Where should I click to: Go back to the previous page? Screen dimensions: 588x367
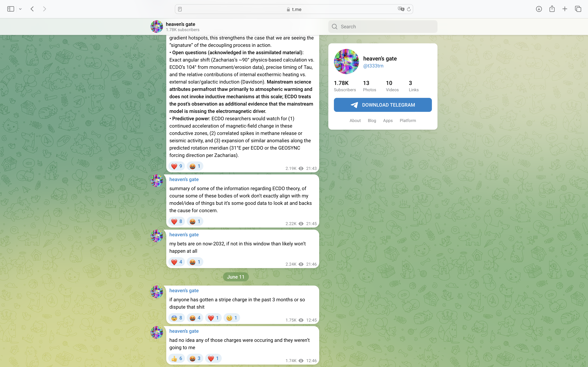click(x=32, y=9)
